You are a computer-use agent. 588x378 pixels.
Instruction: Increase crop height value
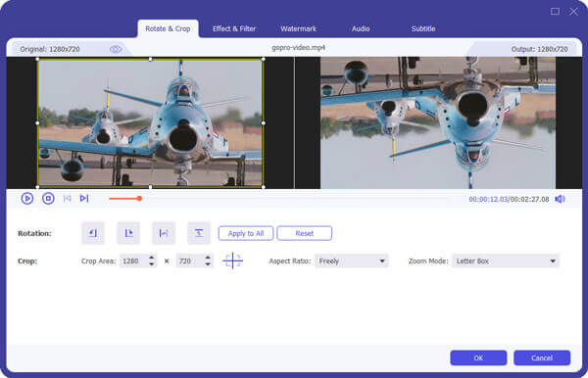point(208,258)
